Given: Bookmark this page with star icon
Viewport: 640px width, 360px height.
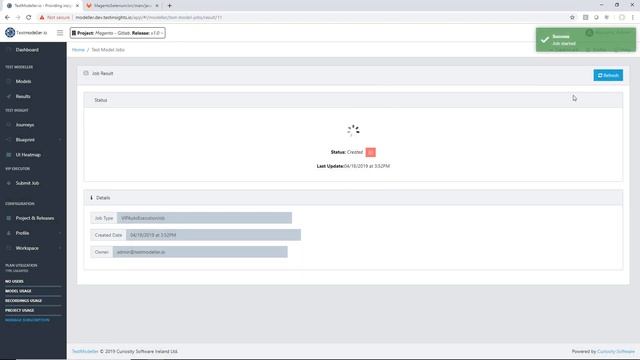Looking at the screenshot, I should (x=572, y=18).
